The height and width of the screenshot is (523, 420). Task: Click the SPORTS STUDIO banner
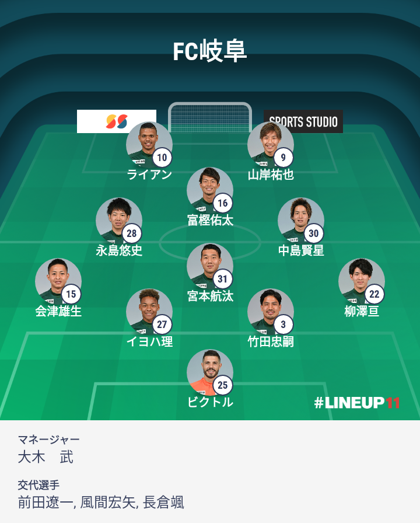[303, 121]
